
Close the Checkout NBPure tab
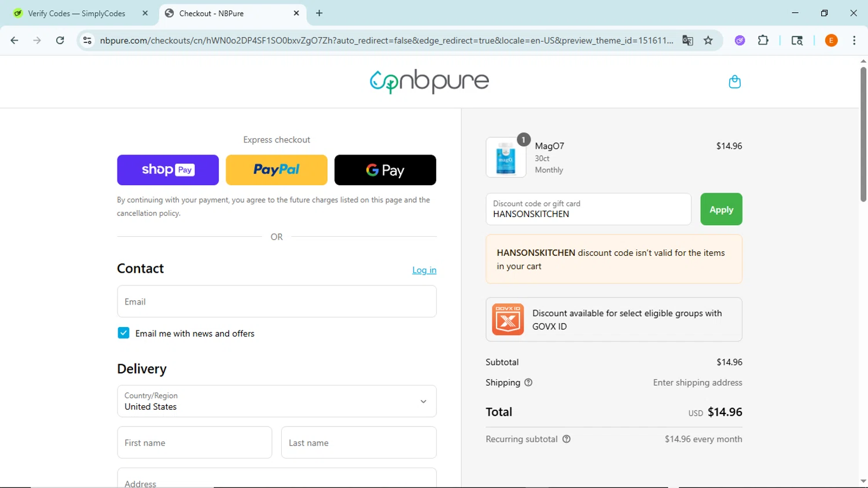click(x=296, y=13)
